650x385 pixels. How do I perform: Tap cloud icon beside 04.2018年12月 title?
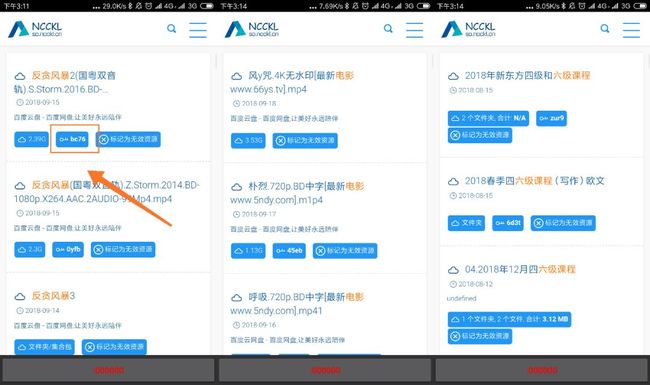(454, 270)
